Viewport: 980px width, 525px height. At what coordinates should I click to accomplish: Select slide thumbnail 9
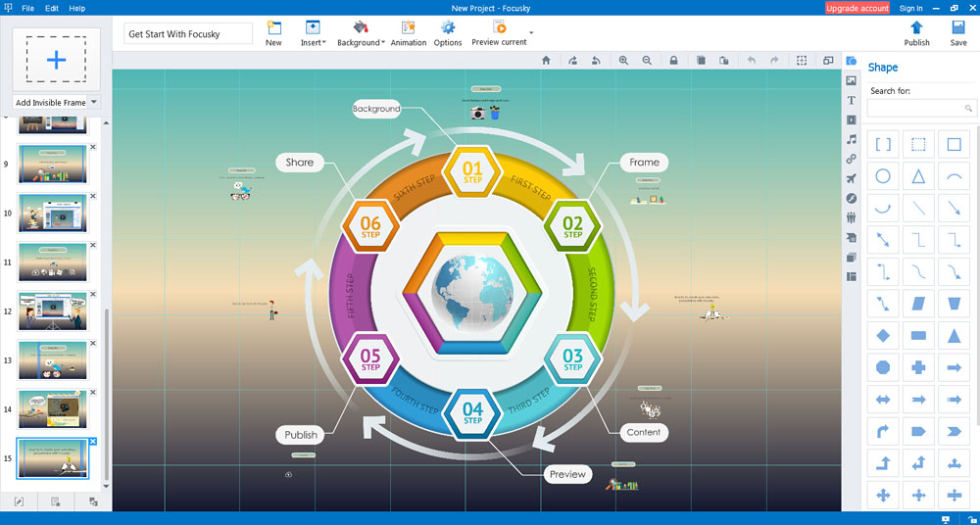coord(53,165)
